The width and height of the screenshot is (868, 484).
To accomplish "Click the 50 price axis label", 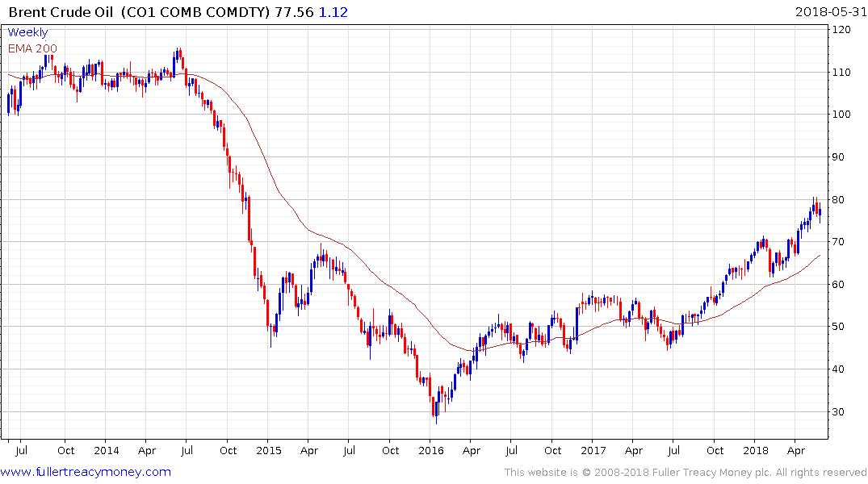I will click(838, 327).
